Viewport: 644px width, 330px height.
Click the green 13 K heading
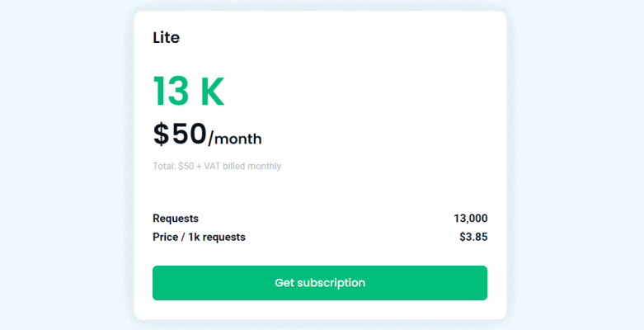pos(188,92)
